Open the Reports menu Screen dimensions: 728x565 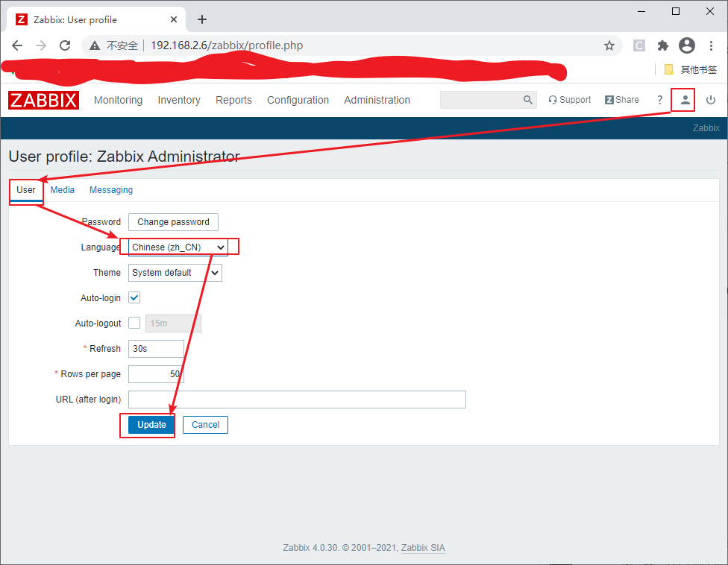233,100
